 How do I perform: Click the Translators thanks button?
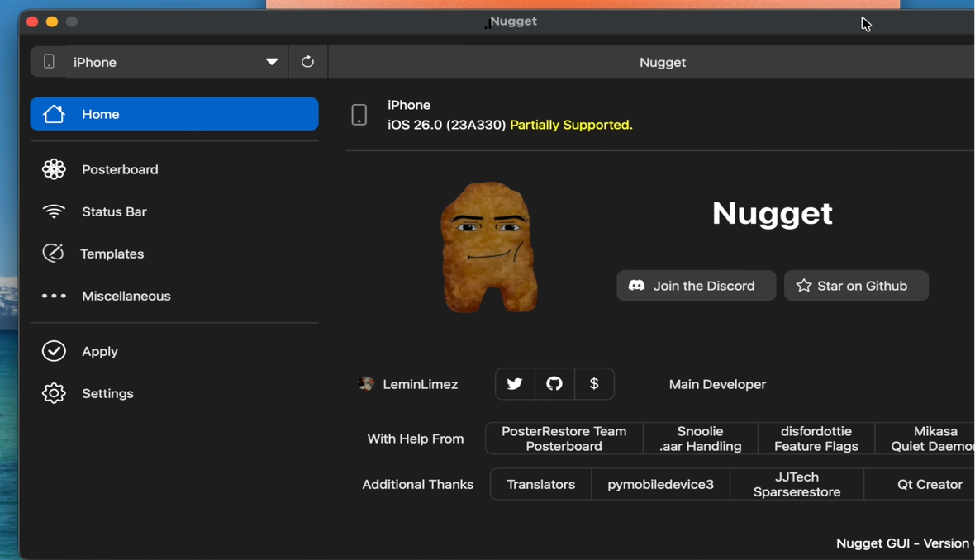click(540, 484)
